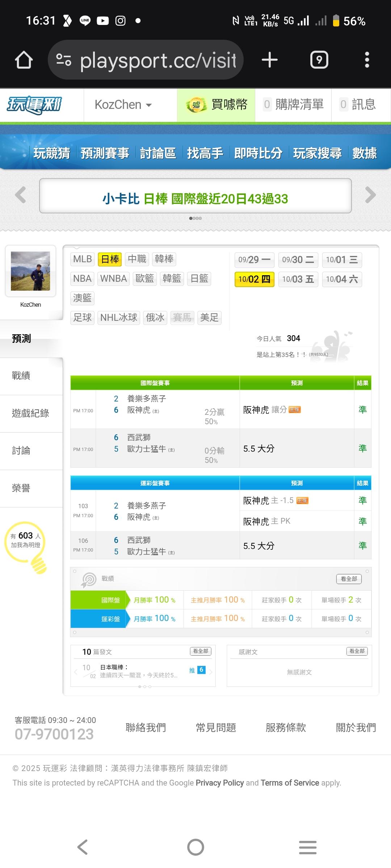Viewport: 391px width, 868px height.
Task: Select 歐籃 league filter
Action: coord(145,278)
